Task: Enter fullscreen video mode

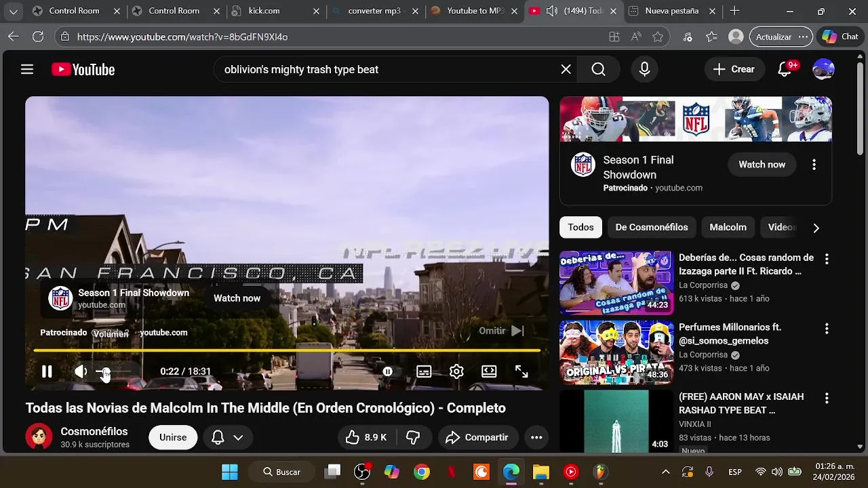Action: point(521,371)
